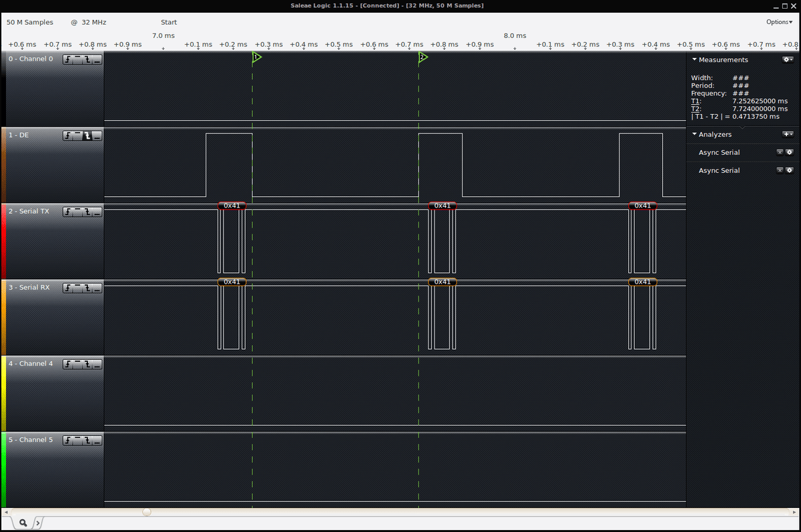Viewport: 801px width, 532px height.
Task: Remove the first Async Serial analyzer
Action: point(780,152)
